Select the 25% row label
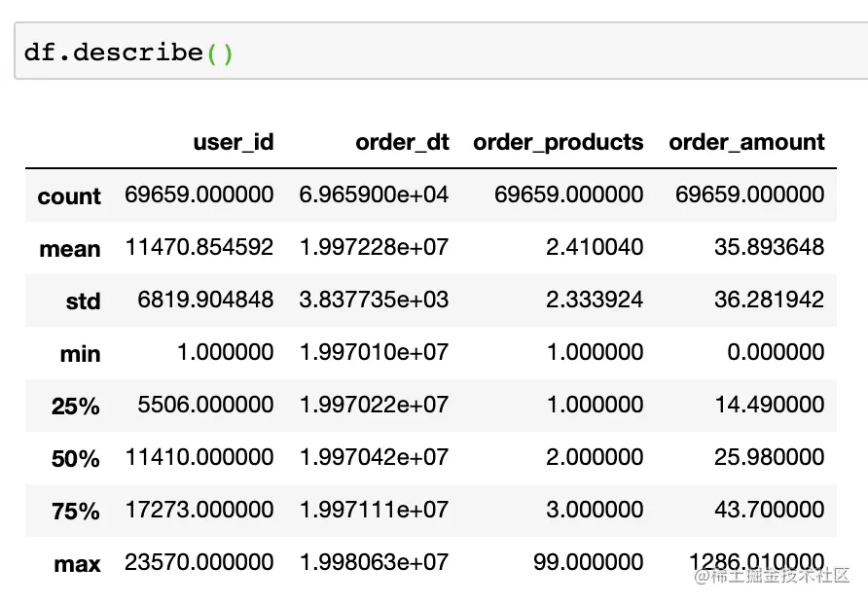 76,407
